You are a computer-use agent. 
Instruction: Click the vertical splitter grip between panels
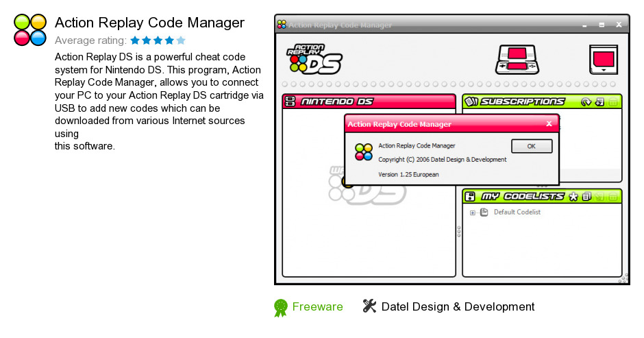459,231
